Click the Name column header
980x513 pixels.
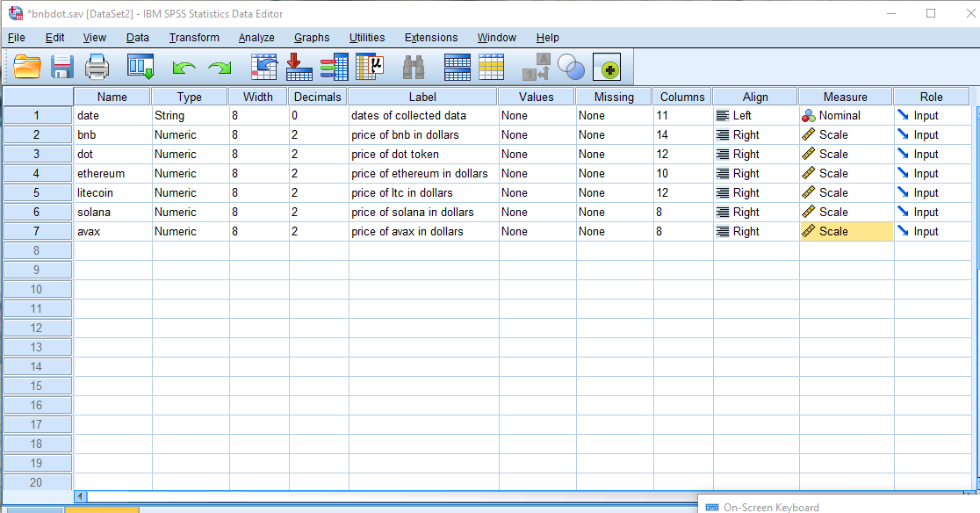[x=112, y=97]
